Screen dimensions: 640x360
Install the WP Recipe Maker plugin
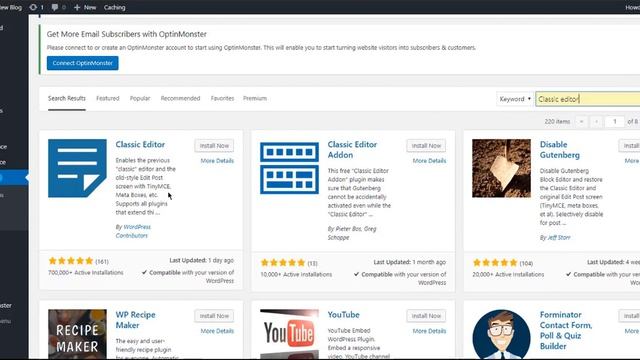[x=214, y=316]
